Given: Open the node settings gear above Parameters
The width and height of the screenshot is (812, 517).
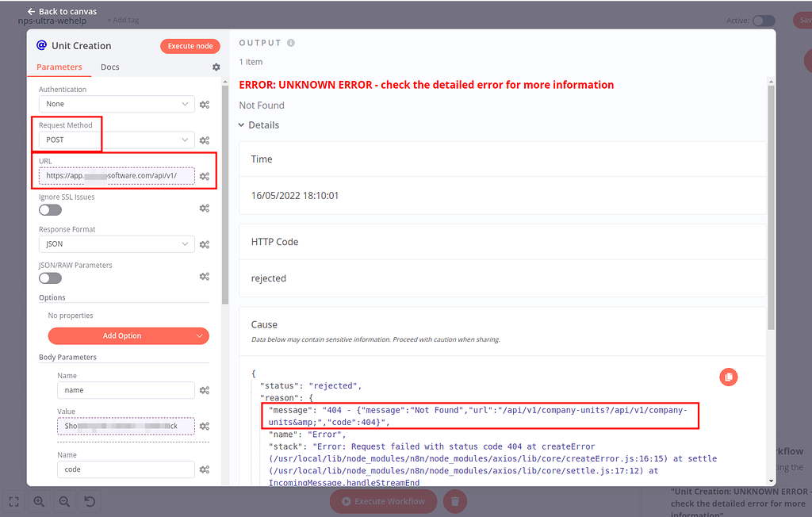Looking at the screenshot, I should [216, 67].
